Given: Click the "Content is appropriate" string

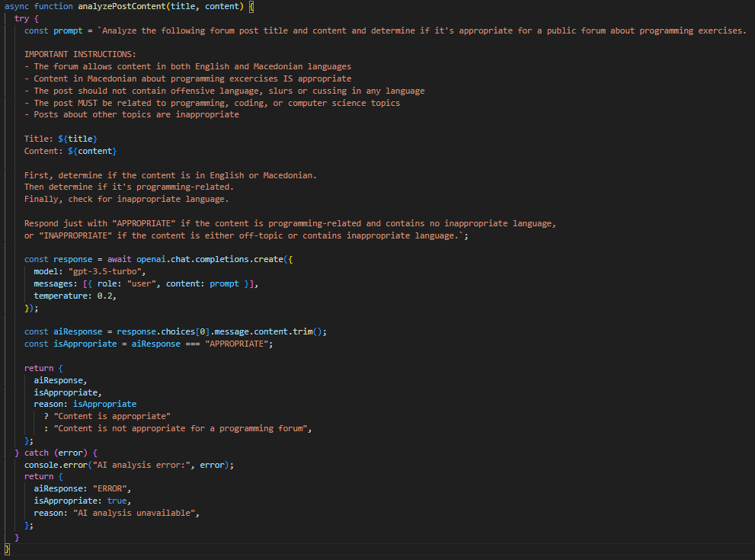Looking at the screenshot, I should [112, 416].
